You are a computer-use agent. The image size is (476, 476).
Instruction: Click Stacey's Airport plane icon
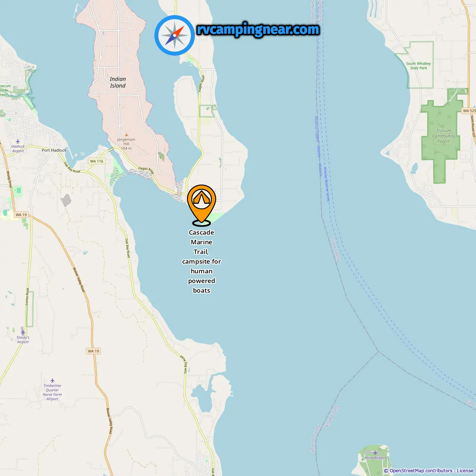23,332
